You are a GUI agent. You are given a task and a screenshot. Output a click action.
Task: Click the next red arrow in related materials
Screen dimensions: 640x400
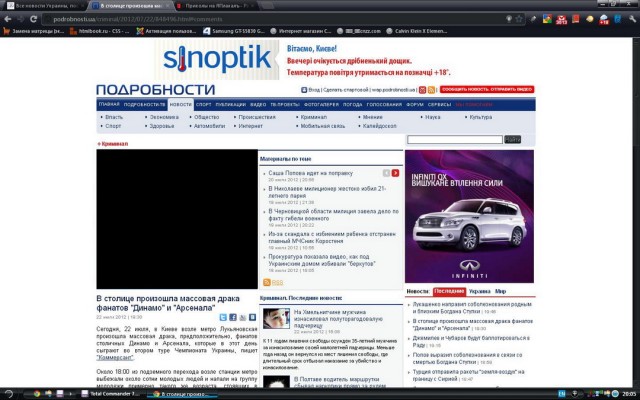395,173
